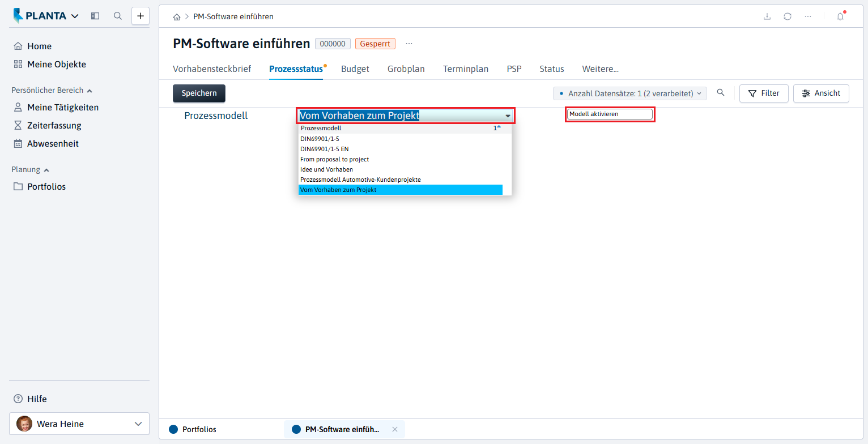868x444 pixels.
Task: Switch to the Terminplan tab
Action: click(466, 69)
